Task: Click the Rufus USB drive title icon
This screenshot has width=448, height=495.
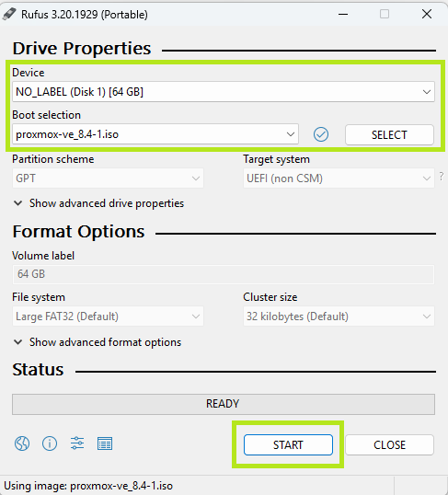Action: point(9,14)
